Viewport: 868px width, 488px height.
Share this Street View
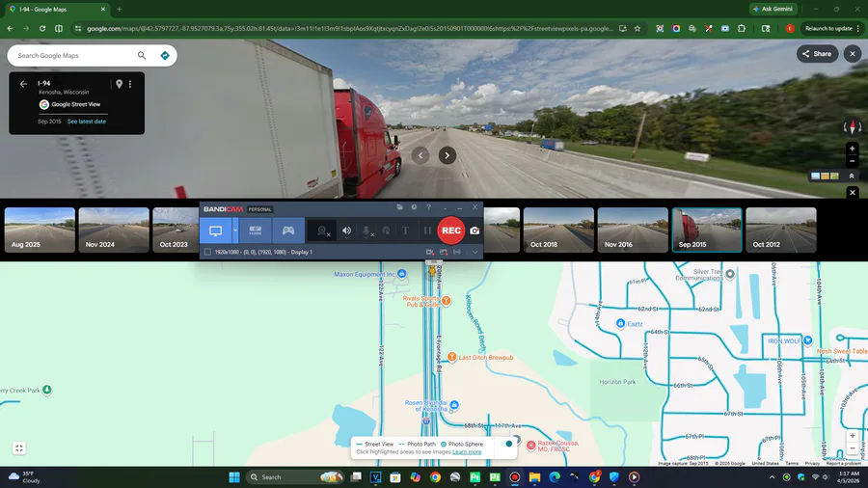(817, 54)
